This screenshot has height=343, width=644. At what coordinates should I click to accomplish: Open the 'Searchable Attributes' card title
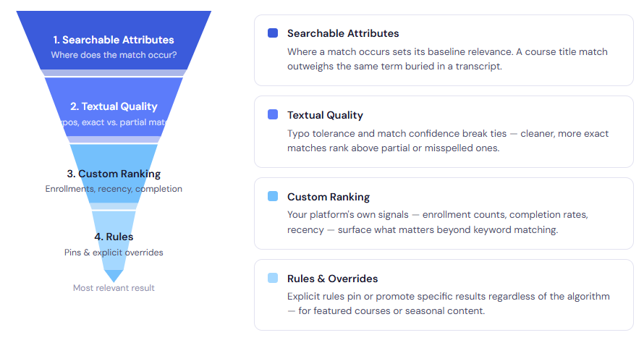[x=343, y=33]
